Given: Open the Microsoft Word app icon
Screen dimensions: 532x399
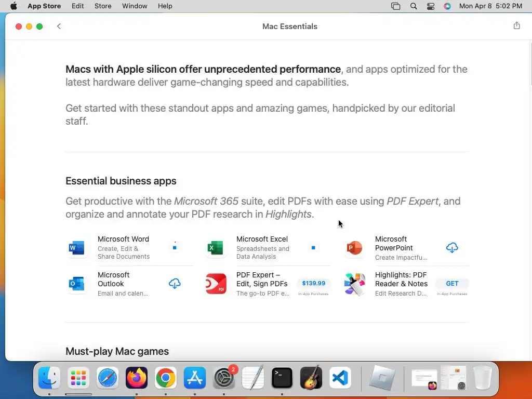Looking at the screenshot, I should 77,248.
